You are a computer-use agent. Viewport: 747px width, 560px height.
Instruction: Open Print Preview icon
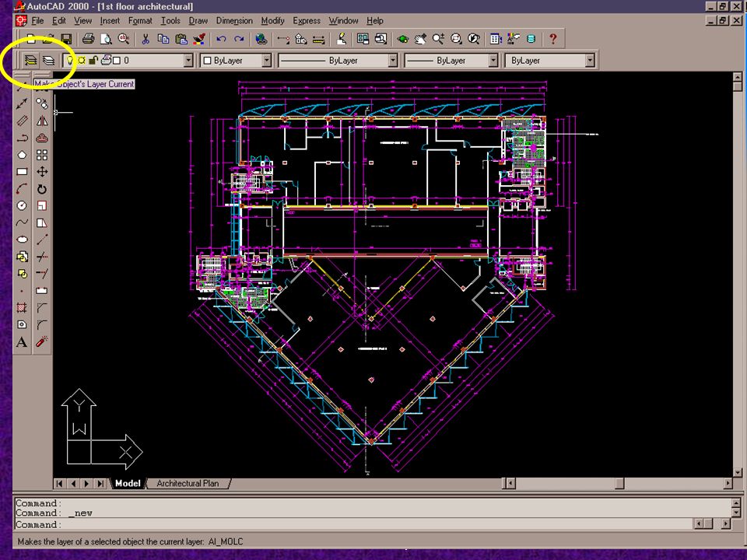click(106, 39)
